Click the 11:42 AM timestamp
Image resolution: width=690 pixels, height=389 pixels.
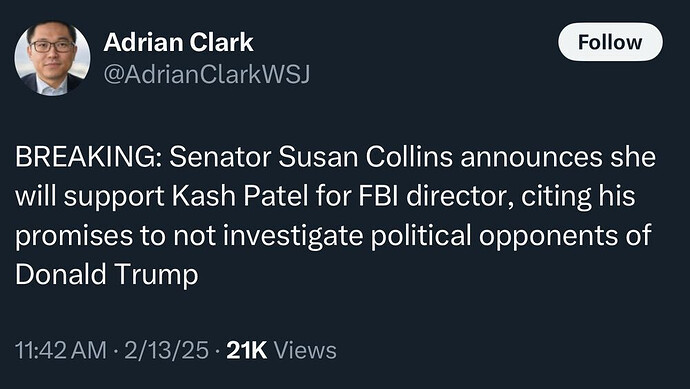point(61,351)
